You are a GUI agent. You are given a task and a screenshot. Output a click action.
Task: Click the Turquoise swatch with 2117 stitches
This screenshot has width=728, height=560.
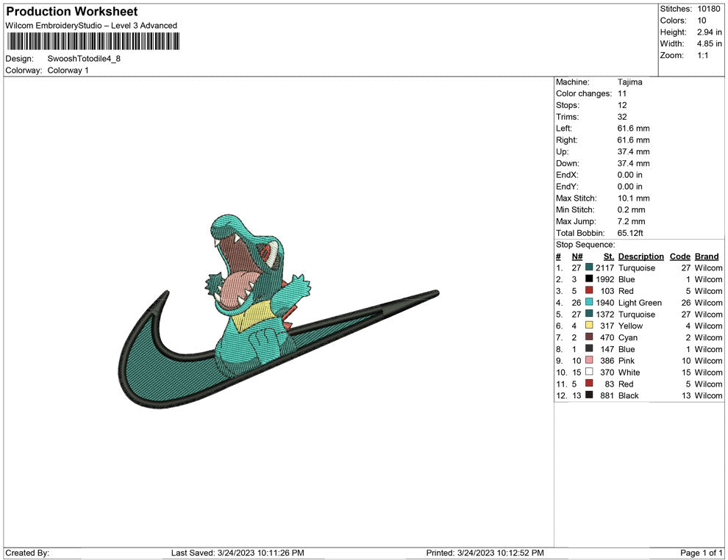pyautogui.click(x=589, y=267)
